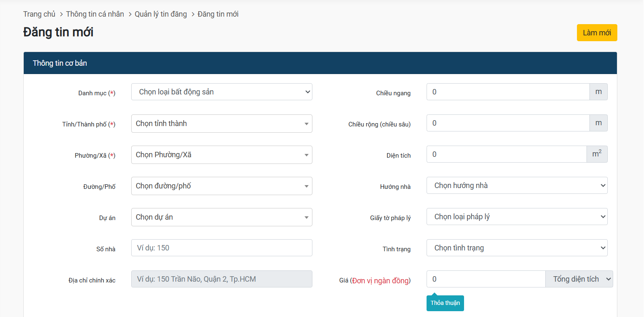This screenshot has height=317, width=644.
Task: Go to Trang chủ breadcrumb link
Action: point(39,14)
